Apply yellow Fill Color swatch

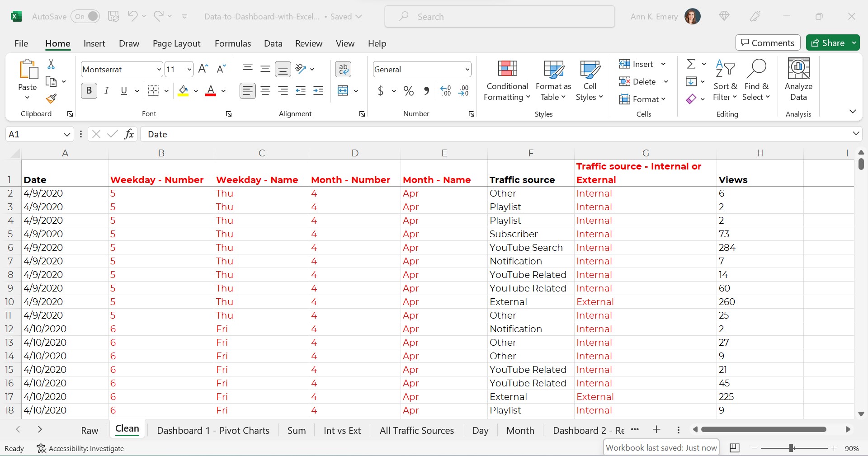click(183, 91)
